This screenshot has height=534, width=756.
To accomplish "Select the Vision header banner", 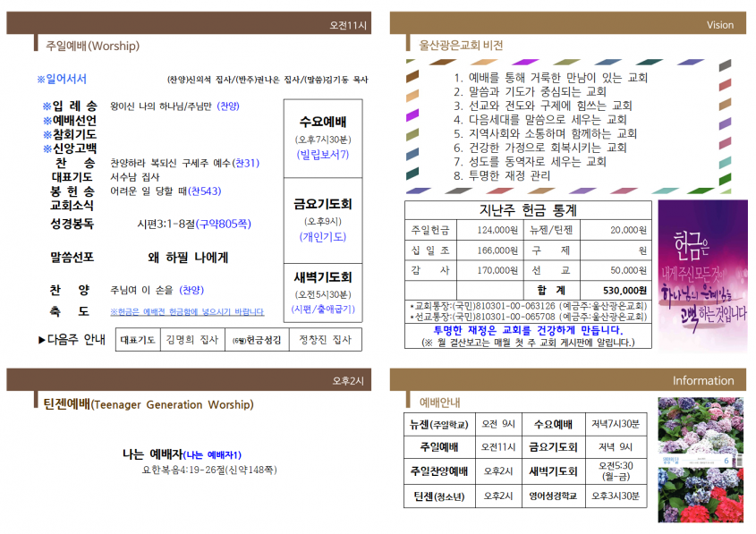I will click(567, 23).
